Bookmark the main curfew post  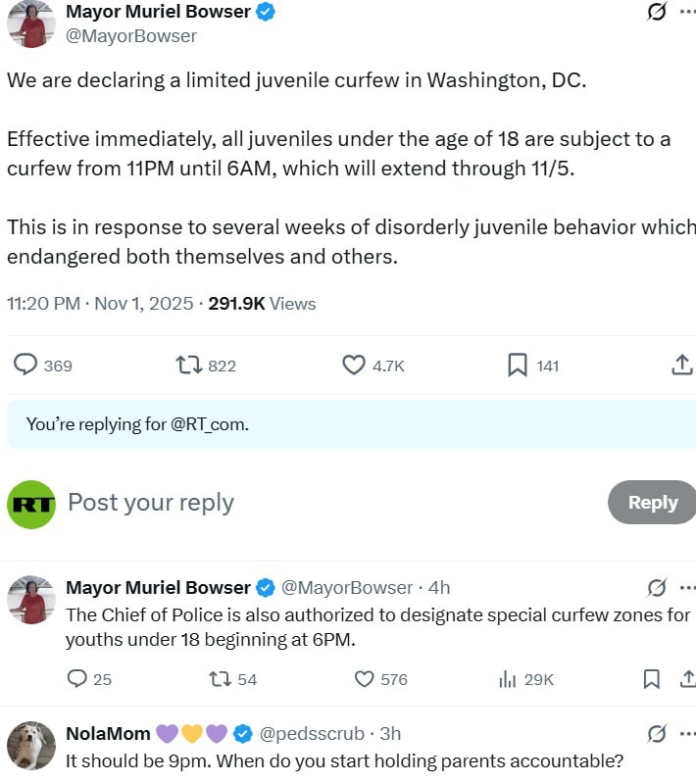tap(518, 366)
